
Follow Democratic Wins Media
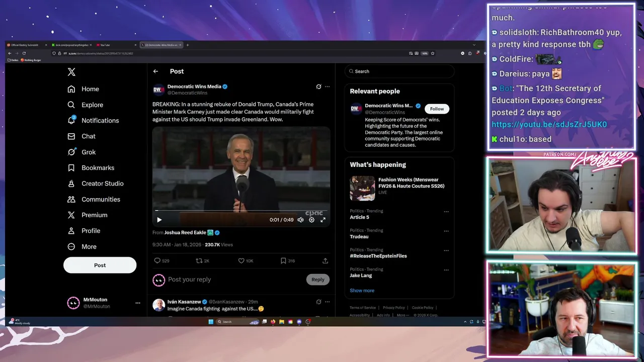pos(437,109)
